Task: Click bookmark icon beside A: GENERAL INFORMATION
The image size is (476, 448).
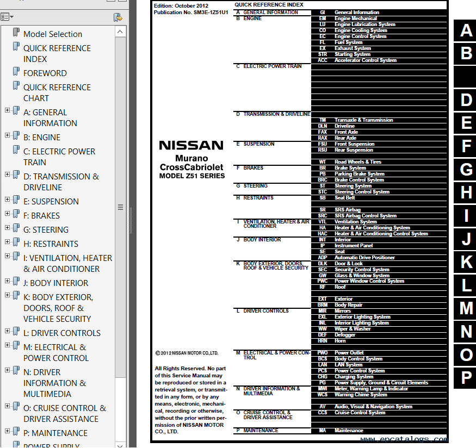Action: click(x=16, y=111)
